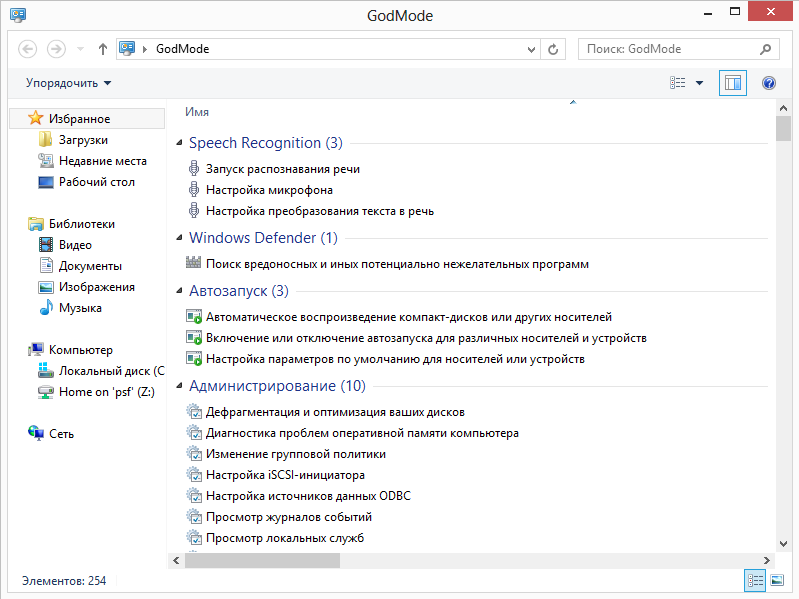Click the horizontal scrollbar thumb

tap(262, 561)
